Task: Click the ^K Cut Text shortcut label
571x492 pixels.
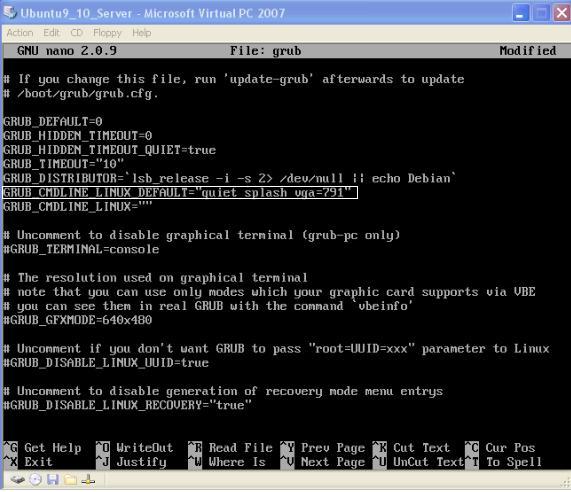Action: coord(411,448)
